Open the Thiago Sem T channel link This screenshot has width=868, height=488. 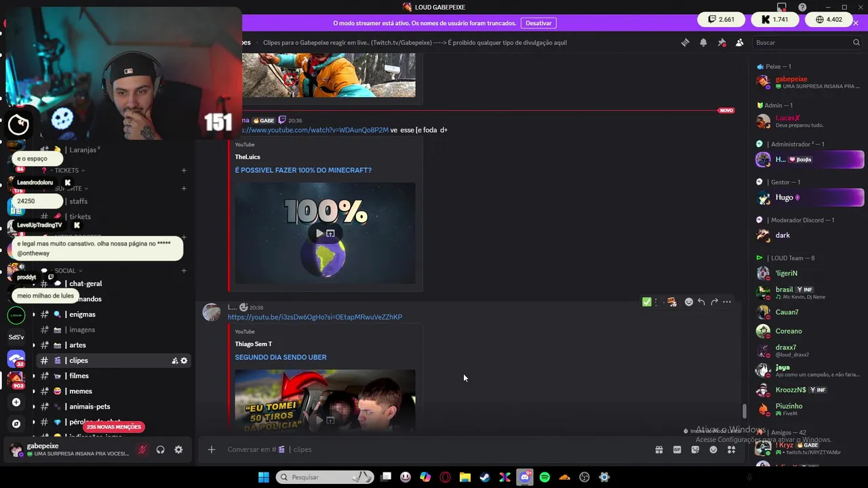[x=254, y=344]
